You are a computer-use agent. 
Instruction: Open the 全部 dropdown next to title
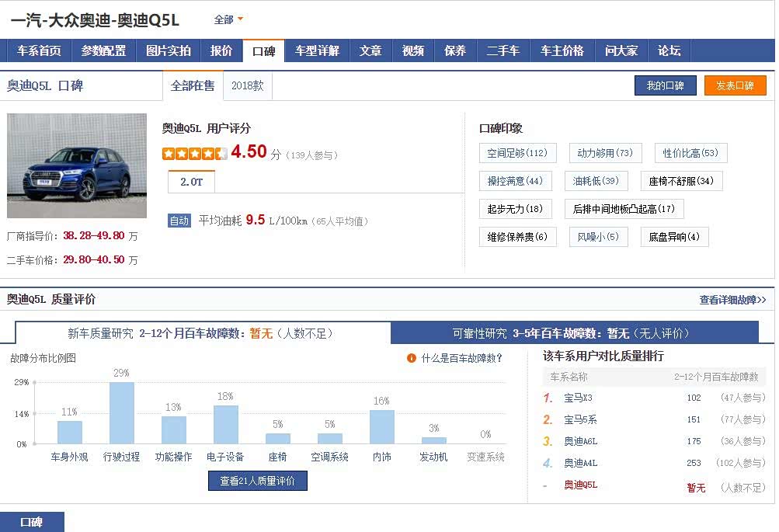[x=228, y=19]
